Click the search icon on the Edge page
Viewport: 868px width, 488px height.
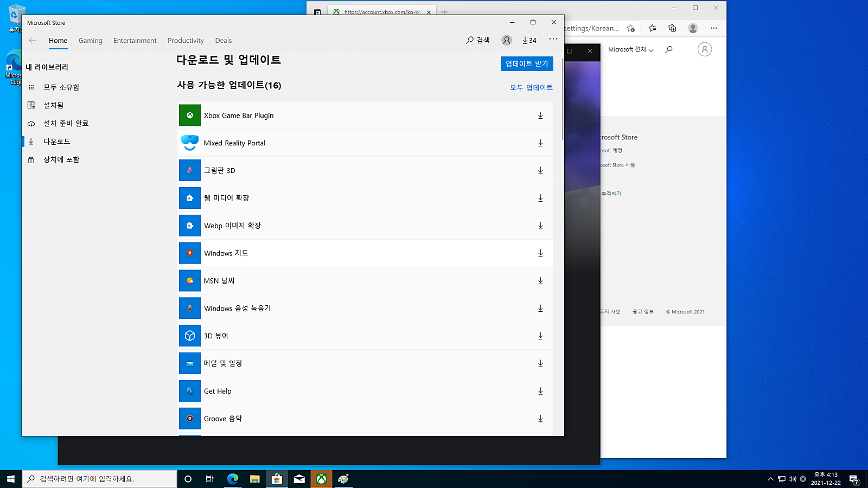tap(669, 49)
